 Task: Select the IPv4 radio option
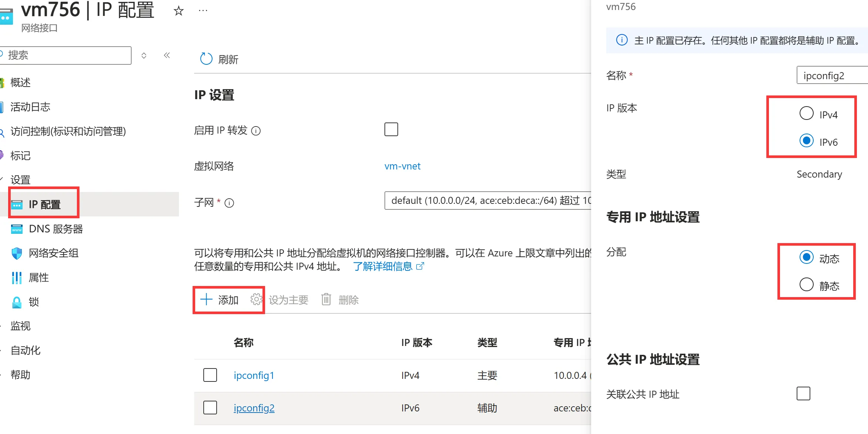click(x=806, y=113)
